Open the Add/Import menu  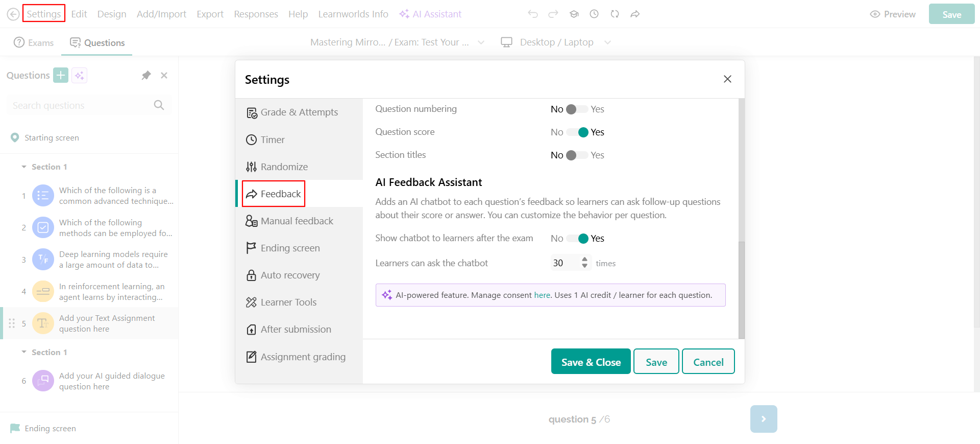coord(161,14)
